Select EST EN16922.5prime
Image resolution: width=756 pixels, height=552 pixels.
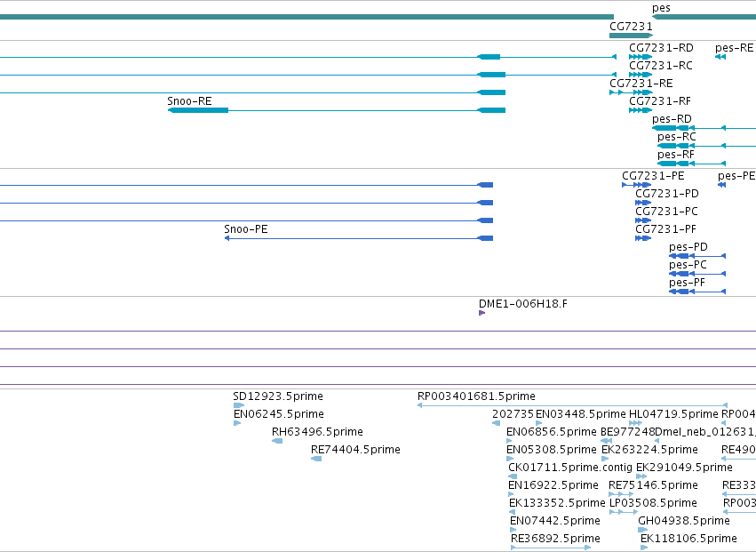553,485
